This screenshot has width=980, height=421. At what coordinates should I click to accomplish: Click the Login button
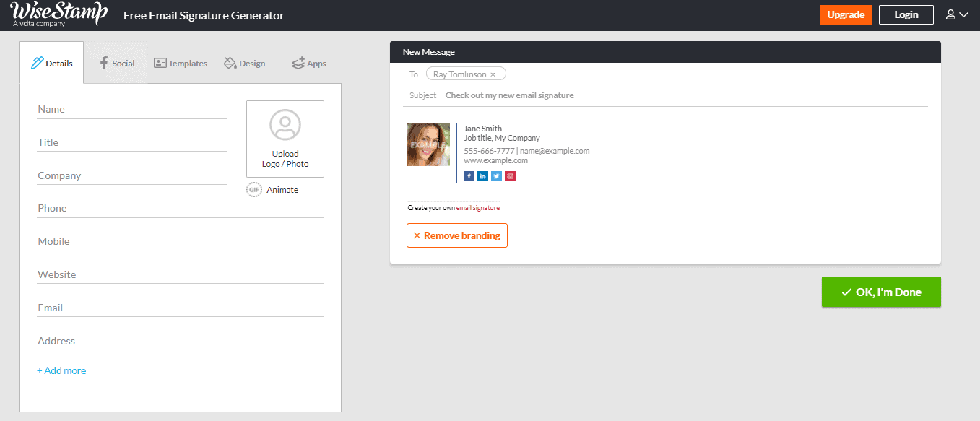coord(906,14)
